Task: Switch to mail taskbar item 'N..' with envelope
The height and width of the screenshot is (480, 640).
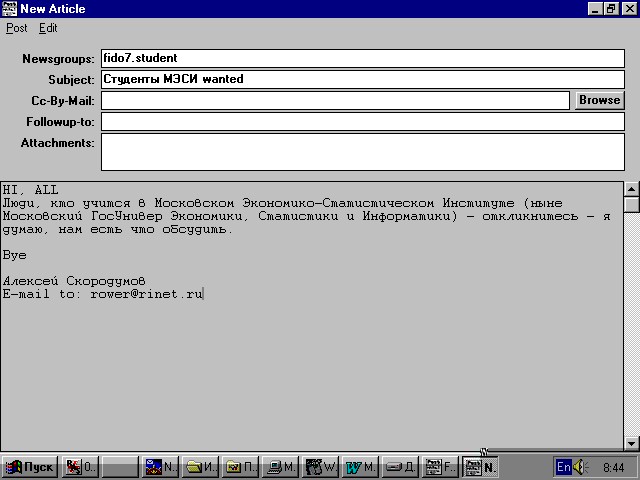Action: [160, 467]
